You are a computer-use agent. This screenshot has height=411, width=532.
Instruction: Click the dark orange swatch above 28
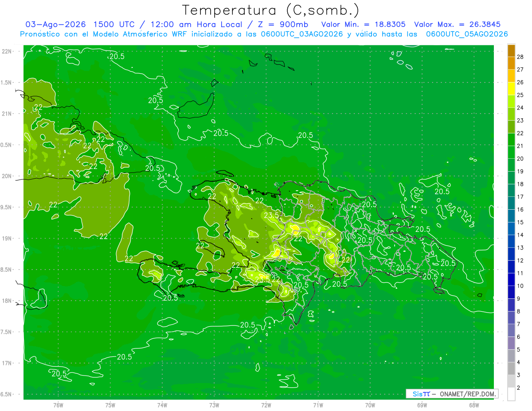(511, 51)
